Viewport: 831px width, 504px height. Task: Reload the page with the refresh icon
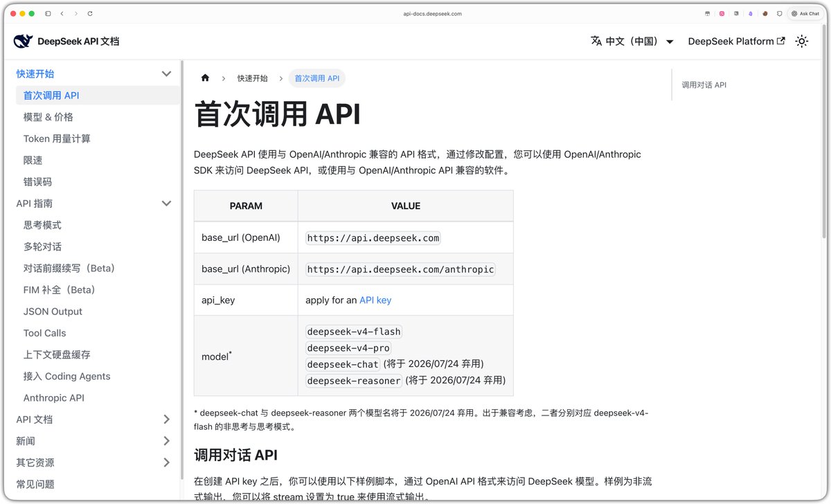point(90,13)
